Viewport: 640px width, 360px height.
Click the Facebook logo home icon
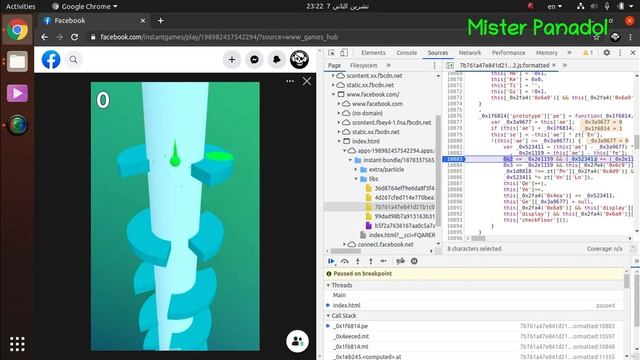click(x=51, y=60)
